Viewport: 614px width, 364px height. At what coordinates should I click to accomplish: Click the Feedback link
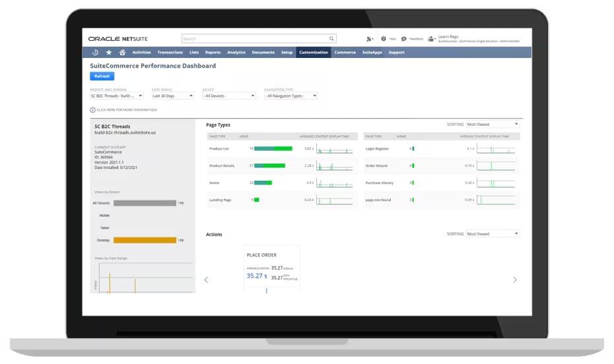tap(416, 39)
